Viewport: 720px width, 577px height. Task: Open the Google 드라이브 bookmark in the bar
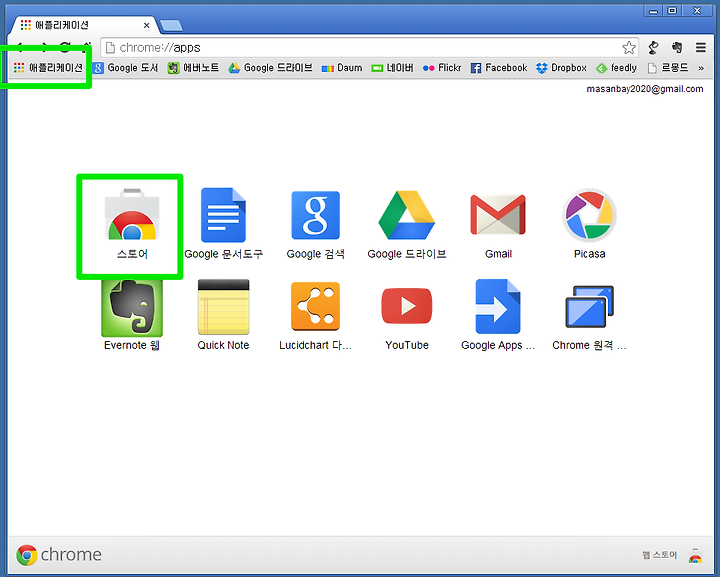click(270, 68)
